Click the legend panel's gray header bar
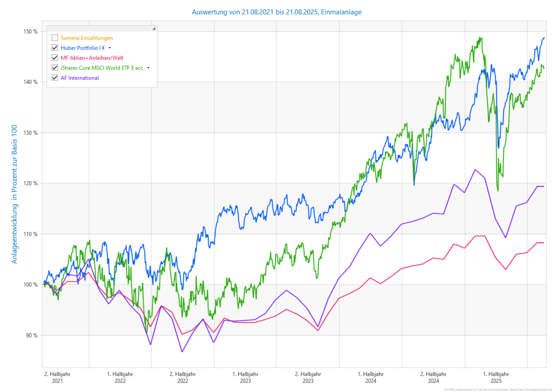 pyautogui.click(x=101, y=29)
